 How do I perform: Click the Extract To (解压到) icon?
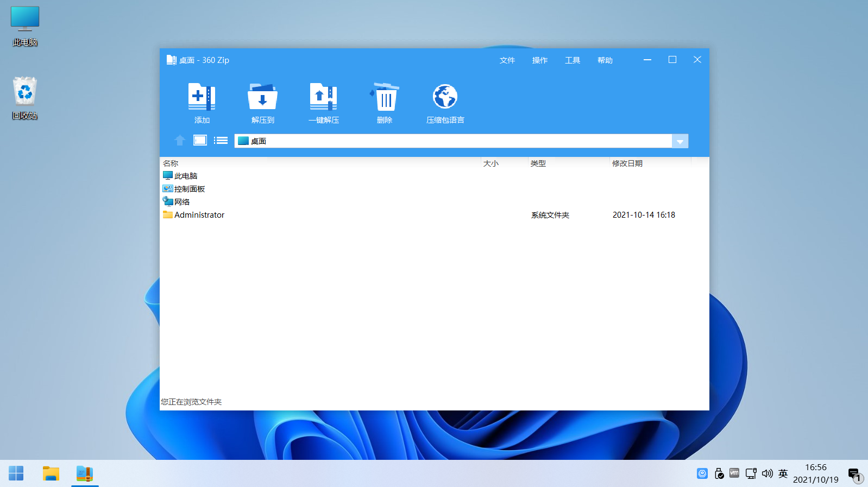(x=262, y=98)
